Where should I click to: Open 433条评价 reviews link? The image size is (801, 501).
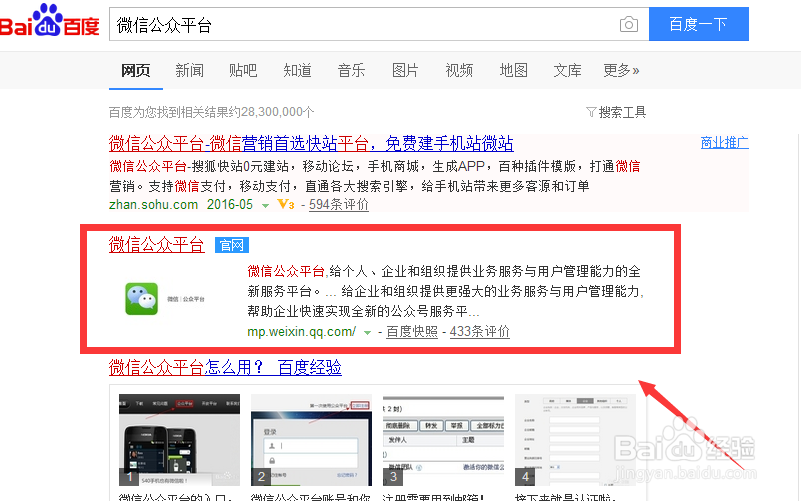click(x=480, y=331)
